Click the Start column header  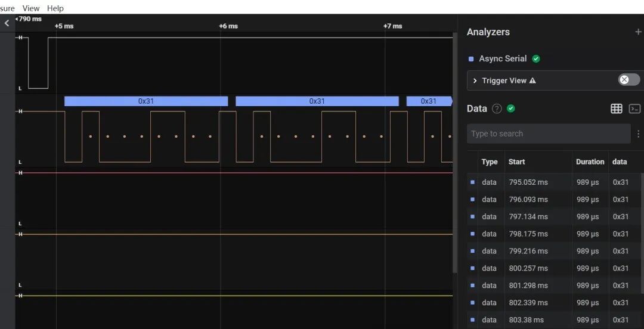tap(516, 162)
